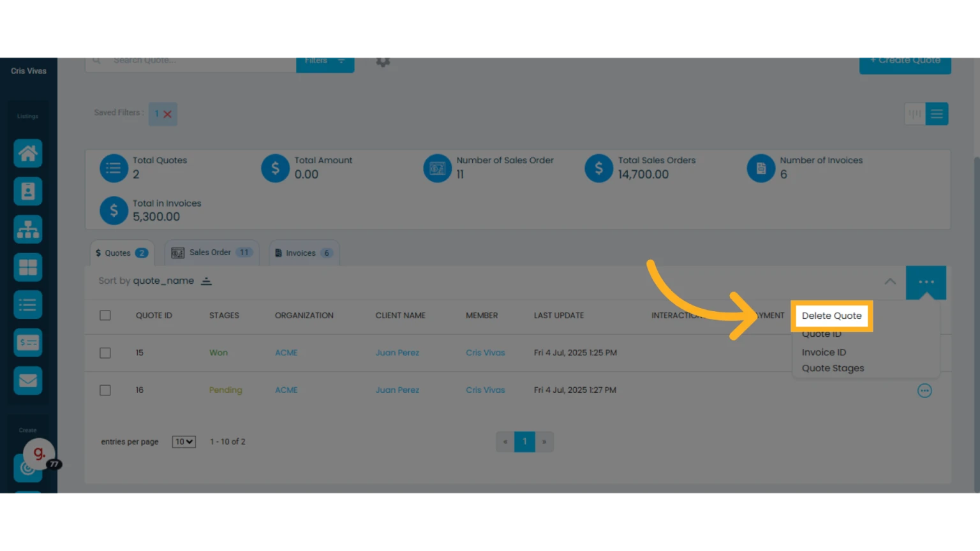The width and height of the screenshot is (980, 551).
Task: Click the settings gear near Filters
Action: (383, 62)
